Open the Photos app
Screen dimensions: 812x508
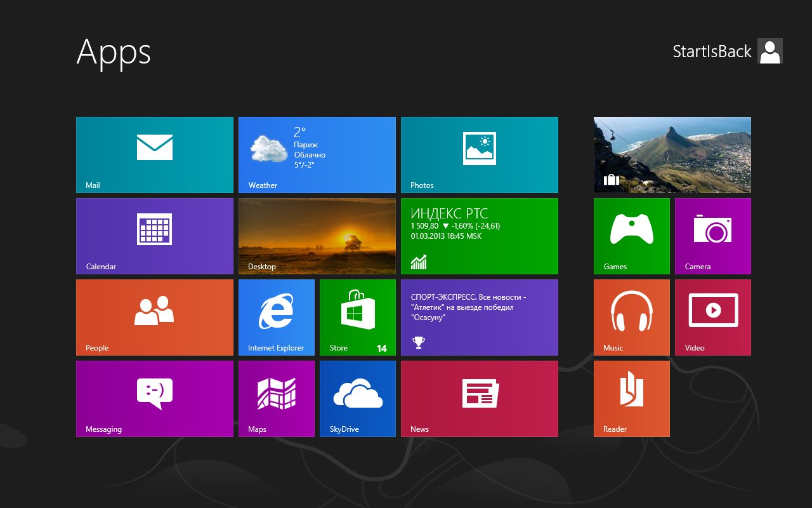pos(480,154)
